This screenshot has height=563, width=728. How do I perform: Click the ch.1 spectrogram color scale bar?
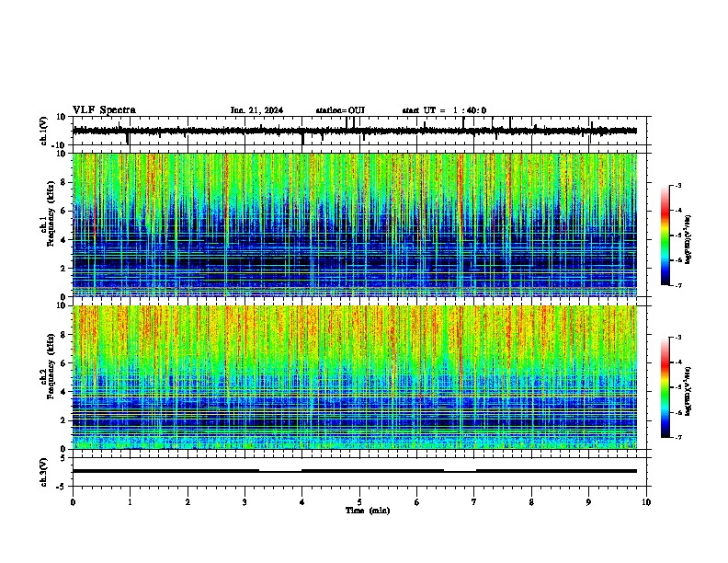[x=665, y=236]
